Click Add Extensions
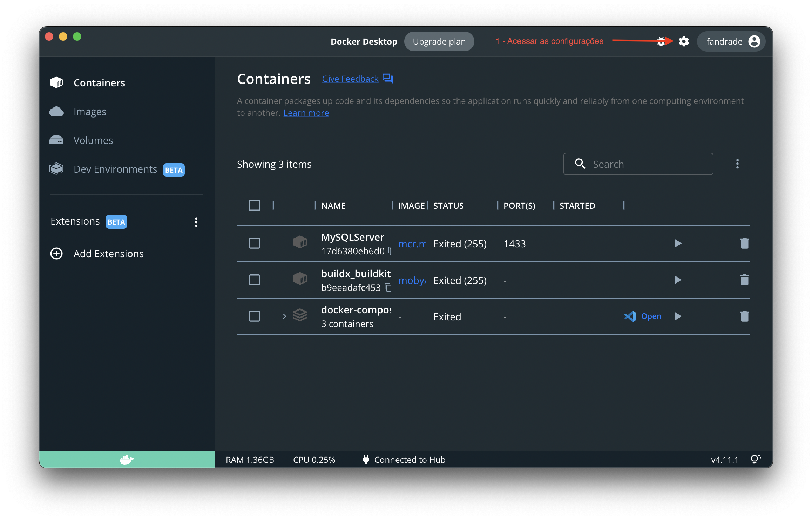The image size is (812, 520). click(x=108, y=253)
